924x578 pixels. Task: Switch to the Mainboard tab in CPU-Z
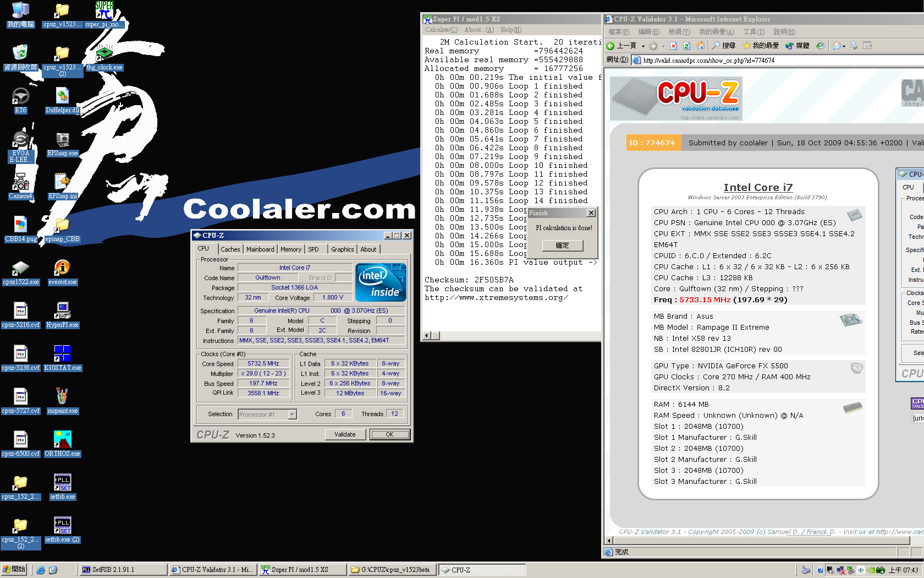[x=260, y=249]
